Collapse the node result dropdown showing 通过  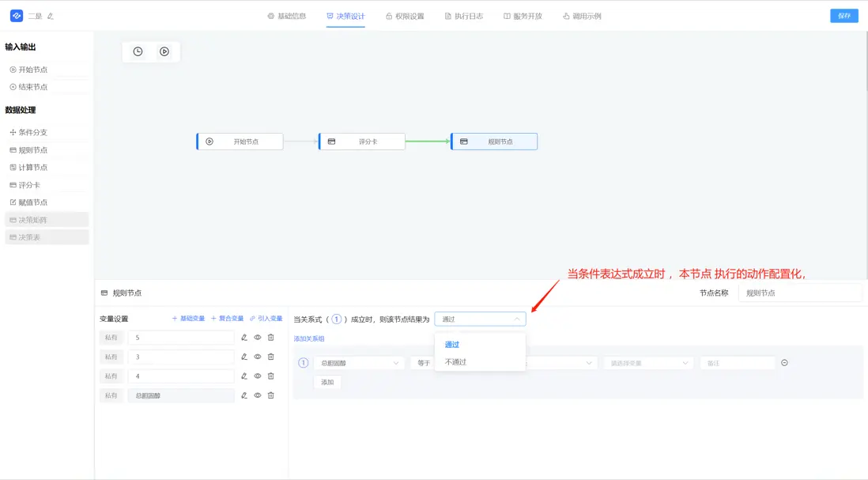[x=480, y=319]
